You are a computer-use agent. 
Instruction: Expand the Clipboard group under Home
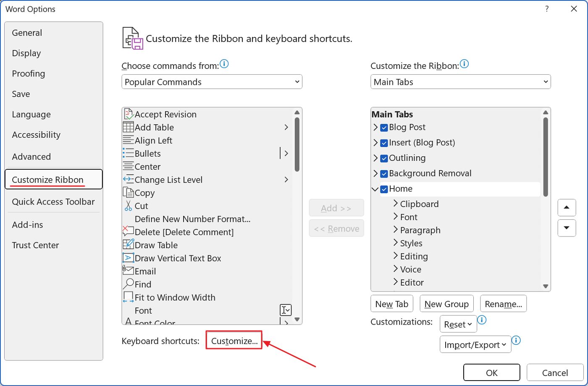pos(395,204)
